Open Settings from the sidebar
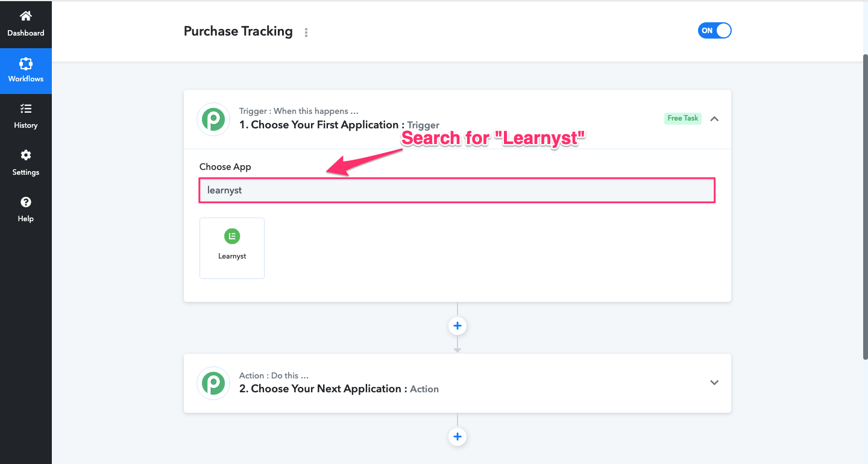This screenshot has width=868, height=464. (26, 163)
